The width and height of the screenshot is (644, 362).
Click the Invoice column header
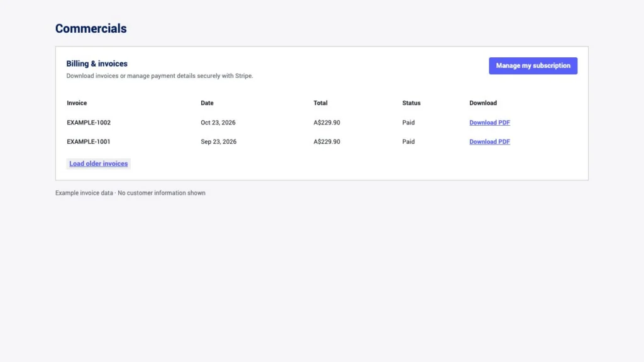click(x=77, y=103)
